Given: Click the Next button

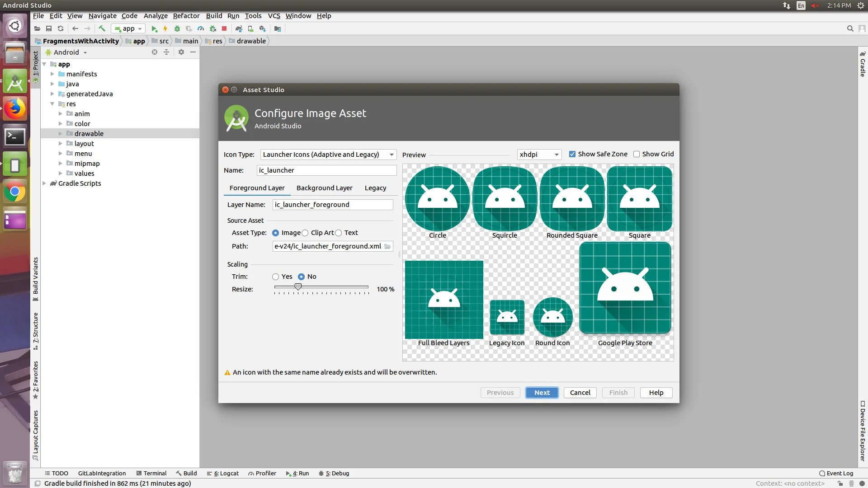Looking at the screenshot, I should coord(542,393).
